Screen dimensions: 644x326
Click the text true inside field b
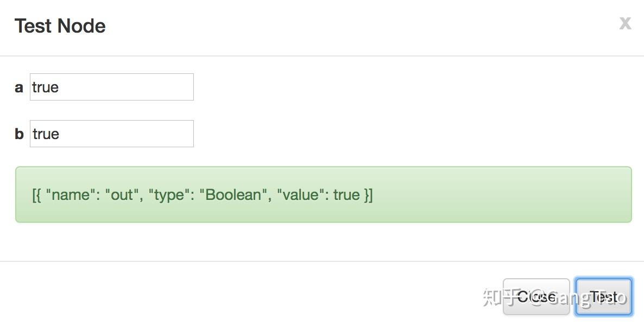pos(46,134)
